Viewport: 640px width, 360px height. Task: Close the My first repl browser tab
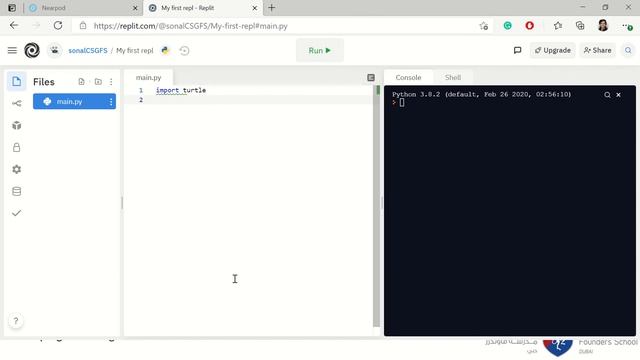click(x=255, y=8)
